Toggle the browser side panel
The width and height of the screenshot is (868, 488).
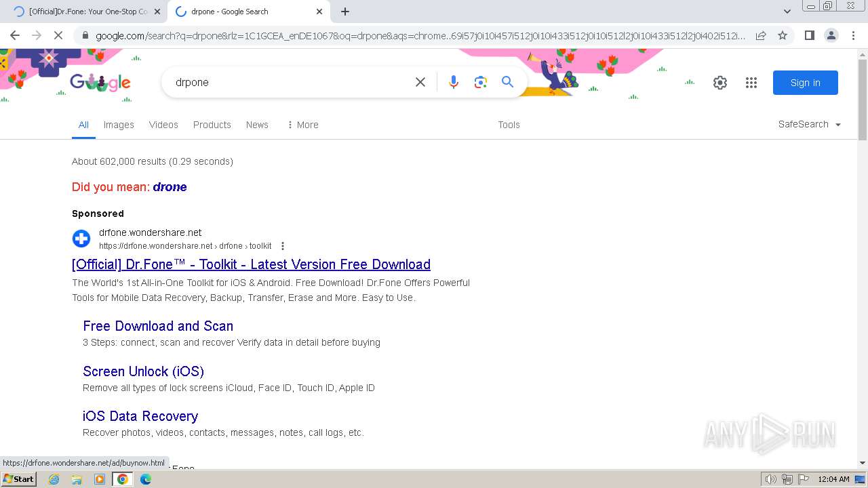(809, 35)
